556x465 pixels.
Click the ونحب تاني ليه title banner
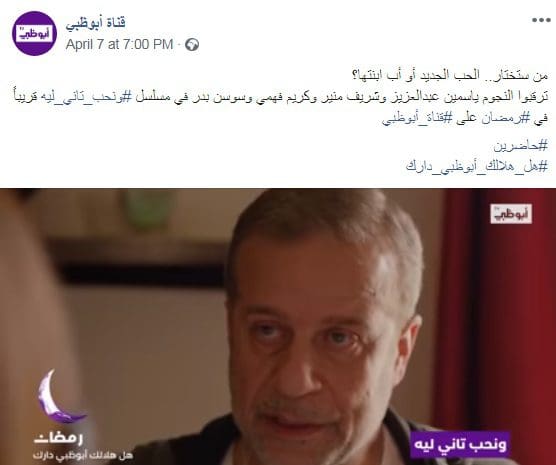point(460,444)
